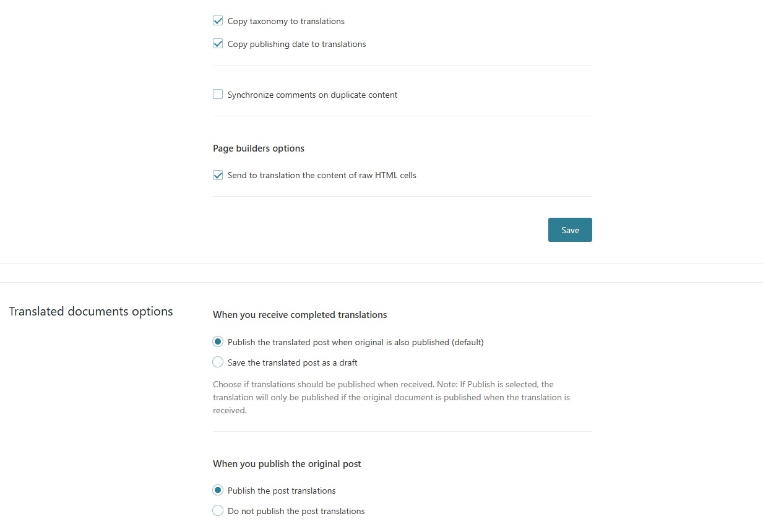Click the gray help paragraph about publishing translations
This screenshot has width=763, height=532.
pos(392,397)
